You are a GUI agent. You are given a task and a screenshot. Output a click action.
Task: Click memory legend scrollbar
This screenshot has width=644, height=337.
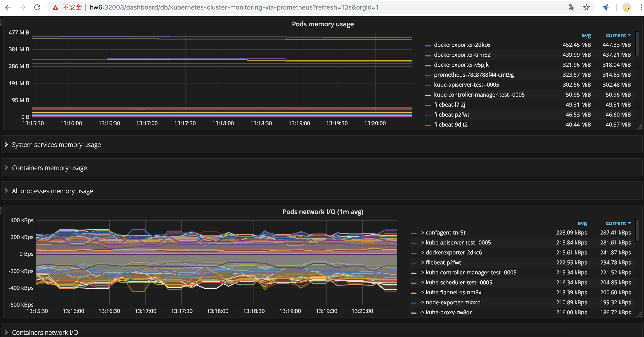tap(637, 44)
